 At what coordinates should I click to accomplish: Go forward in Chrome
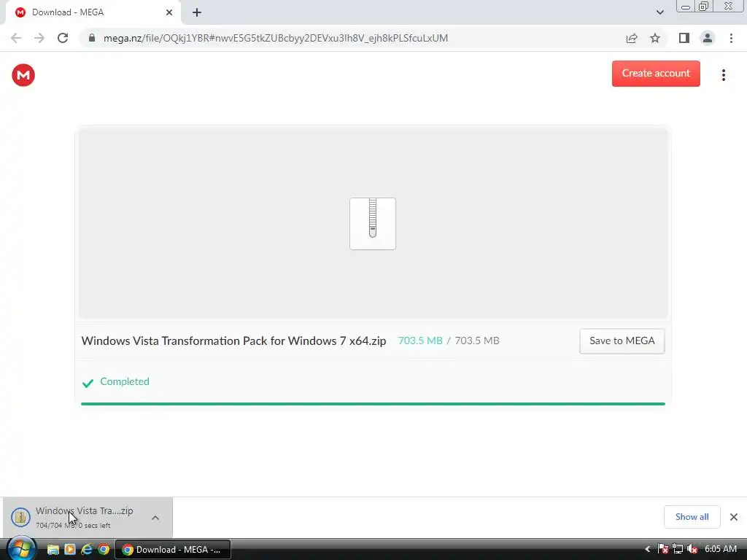click(39, 38)
